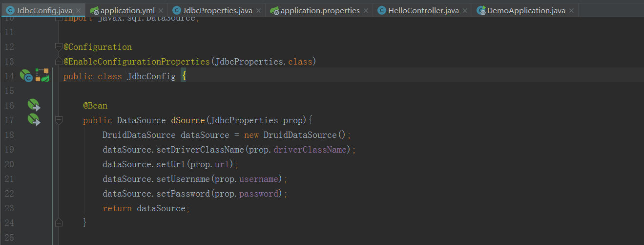Click the @EnableConfigurationProperties annotation
Image resolution: width=644 pixels, height=245 pixels.
click(x=137, y=62)
